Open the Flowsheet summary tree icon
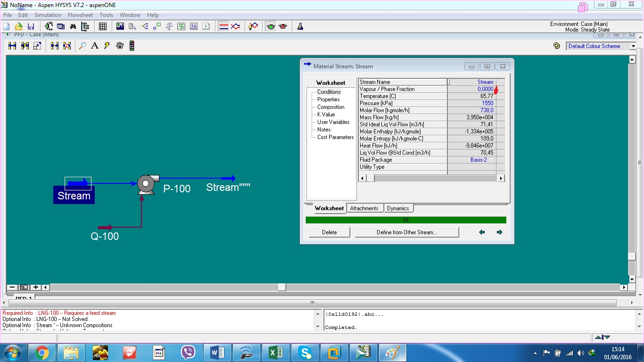644x362 pixels. pos(85,26)
